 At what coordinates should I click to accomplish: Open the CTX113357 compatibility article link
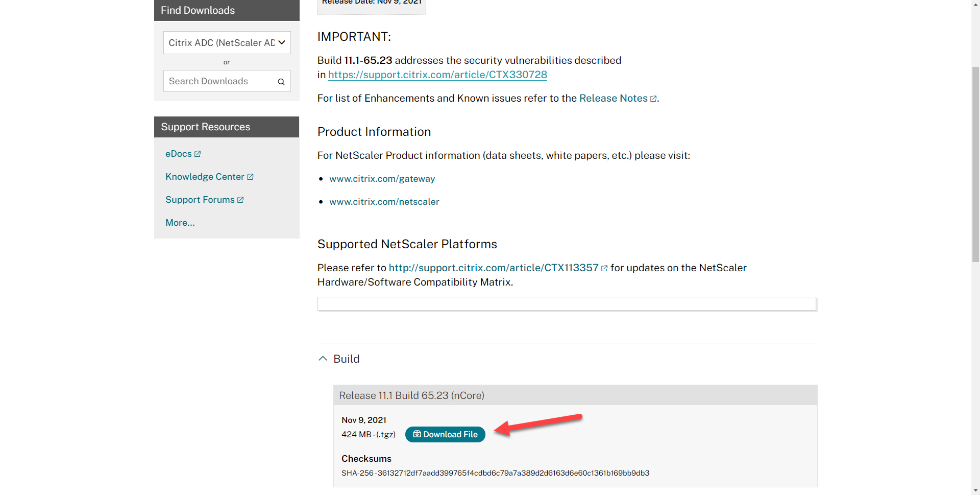tap(493, 268)
